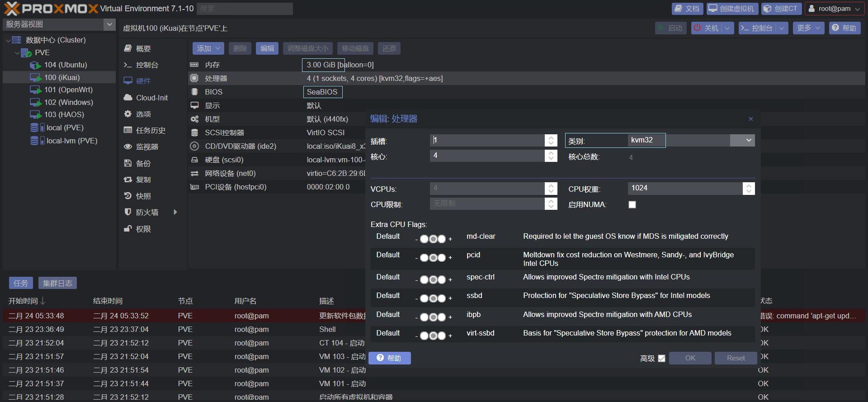Open the 更多 more dropdown
This screenshot has width=868, height=402.
(808, 28)
